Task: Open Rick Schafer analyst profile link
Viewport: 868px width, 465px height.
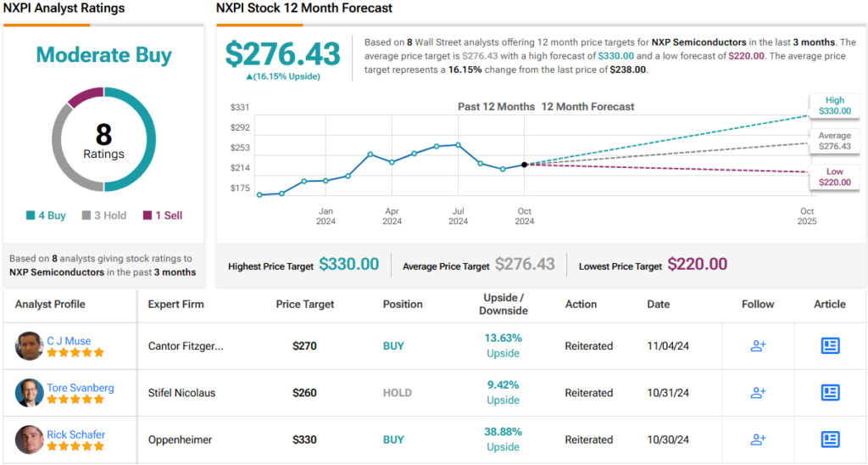Action: click(x=75, y=434)
